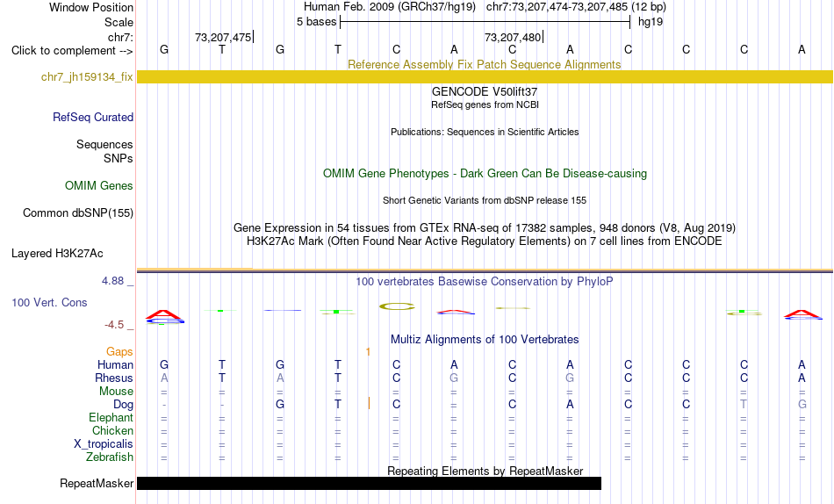Open 'Repeating Elements by RepeatMasker' title
The image size is (834, 504).
pos(485,471)
